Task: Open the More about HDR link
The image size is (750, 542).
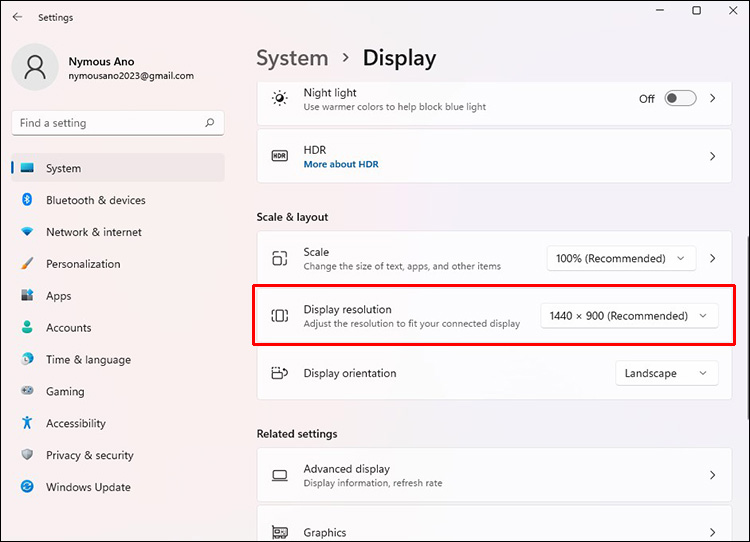Action: pos(341,164)
